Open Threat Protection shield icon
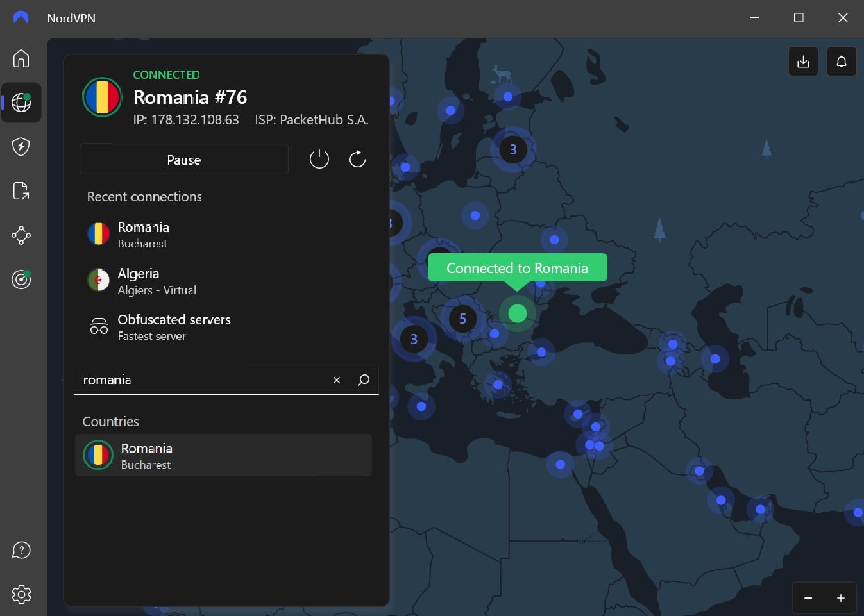This screenshot has width=864, height=616. pos(21,146)
